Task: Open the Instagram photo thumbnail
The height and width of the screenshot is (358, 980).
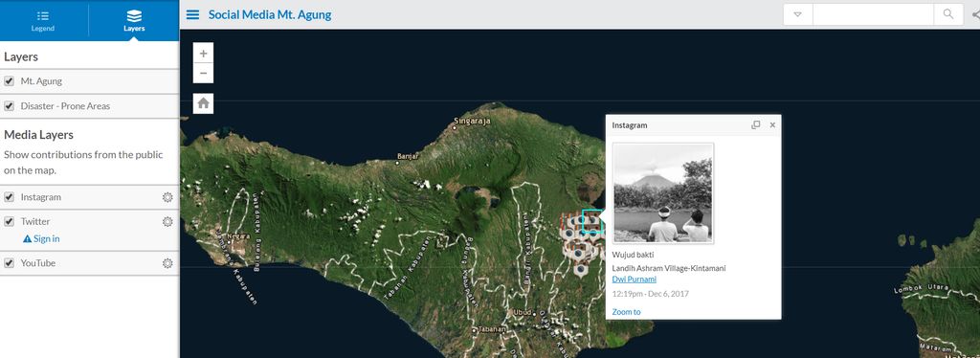Action: pyautogui.click(x=663, y=193)
